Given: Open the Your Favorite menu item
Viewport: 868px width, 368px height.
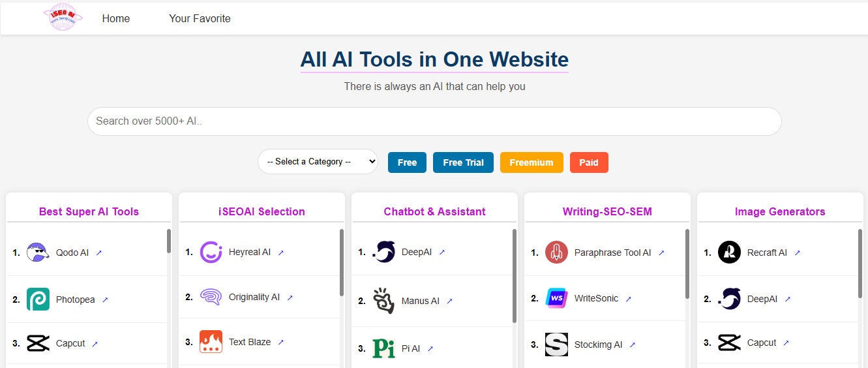Looking at the screenshot, I should coord(200,18).
